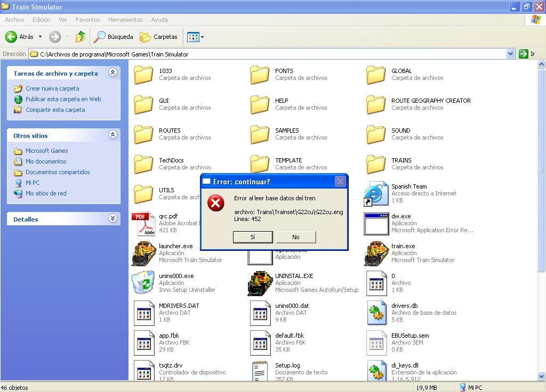This screenshot has width=546, height=392.
Task: Open the launcher.exe Train Simulator icon
Action: (x=144, y=253)
